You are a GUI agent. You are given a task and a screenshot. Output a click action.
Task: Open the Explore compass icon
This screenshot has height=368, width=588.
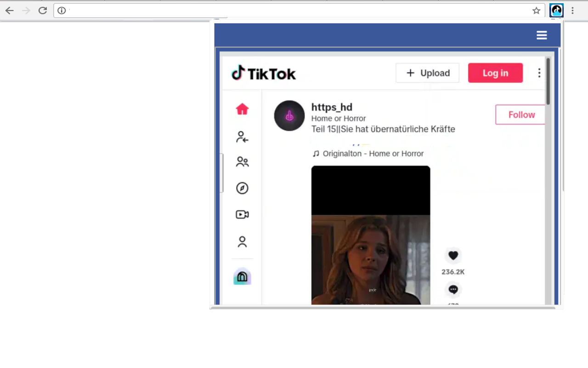click(242, 188)
